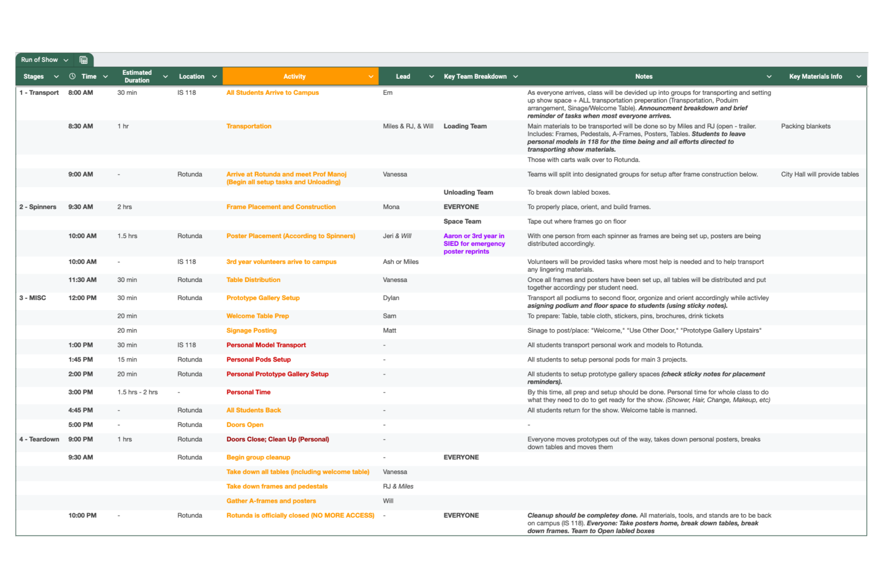The height and width of the screenshot is (588, 882).
Task: Select the 1 - Transport stage cell
Action: [x=39, y=93]
